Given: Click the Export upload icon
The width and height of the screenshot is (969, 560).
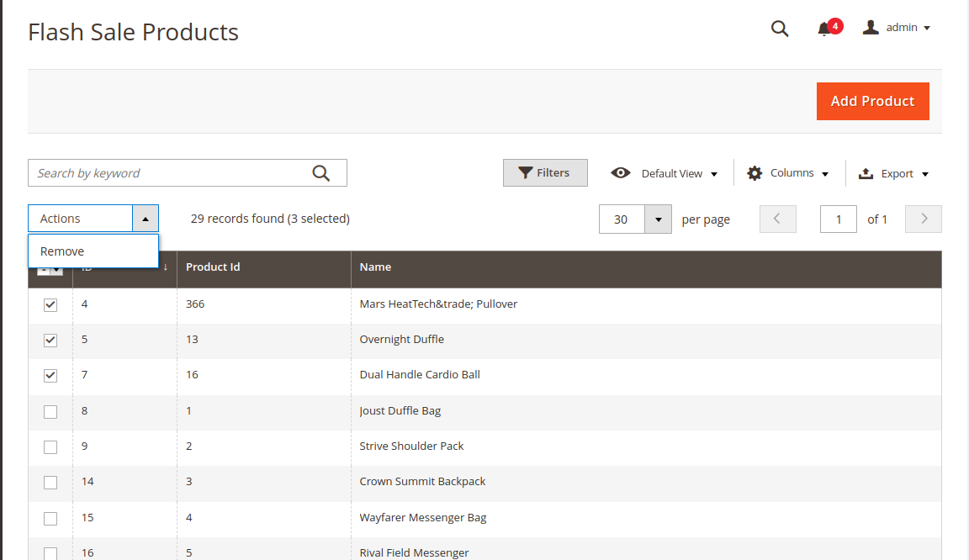Looking at the screenshot, I should [866, 173].
